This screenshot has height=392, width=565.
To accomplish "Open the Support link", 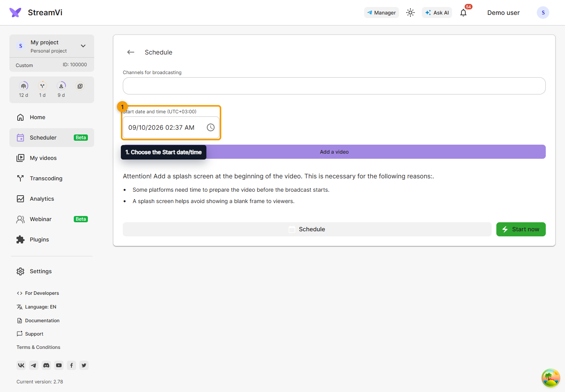I will tap(30, 334).
